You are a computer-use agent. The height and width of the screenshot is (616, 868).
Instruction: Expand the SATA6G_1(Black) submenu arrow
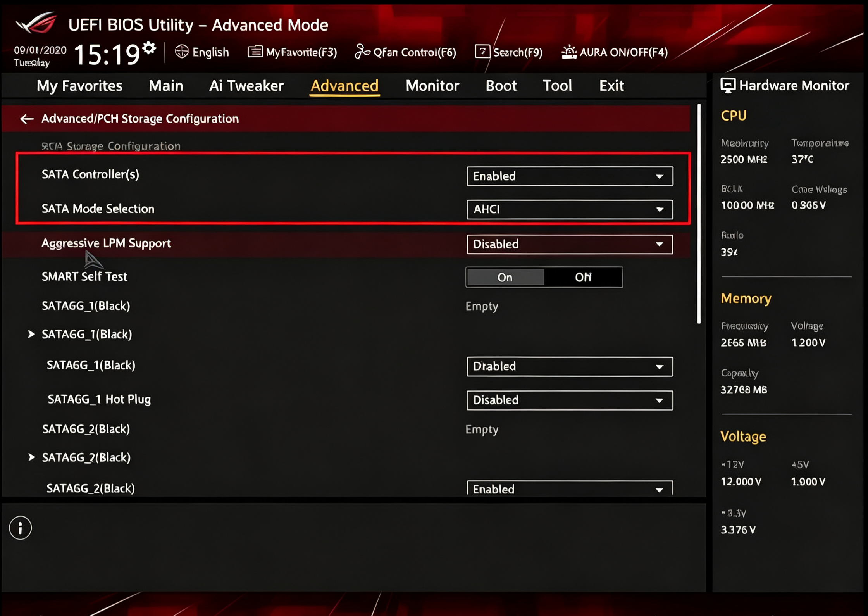pos(31,334)
